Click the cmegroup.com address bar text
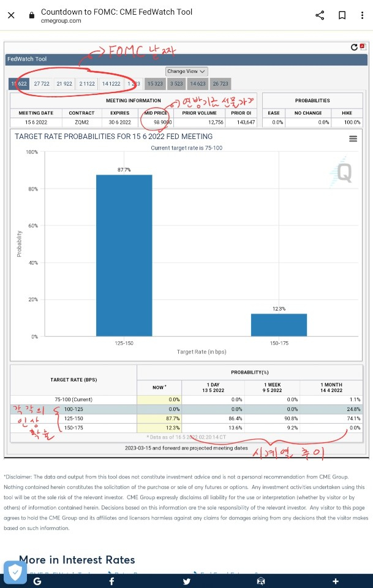 [x=61, y=21]
